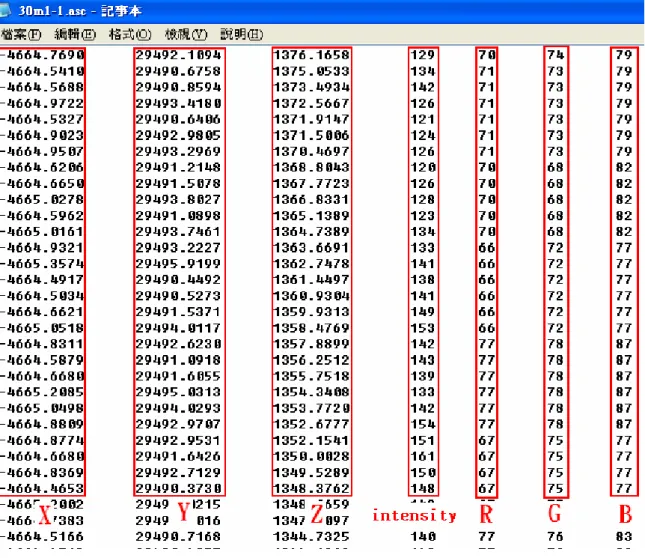Viewport: 645px width, 558px height.
Task: Click the Y value 29491.6426
Action: [x=179, y=456]
